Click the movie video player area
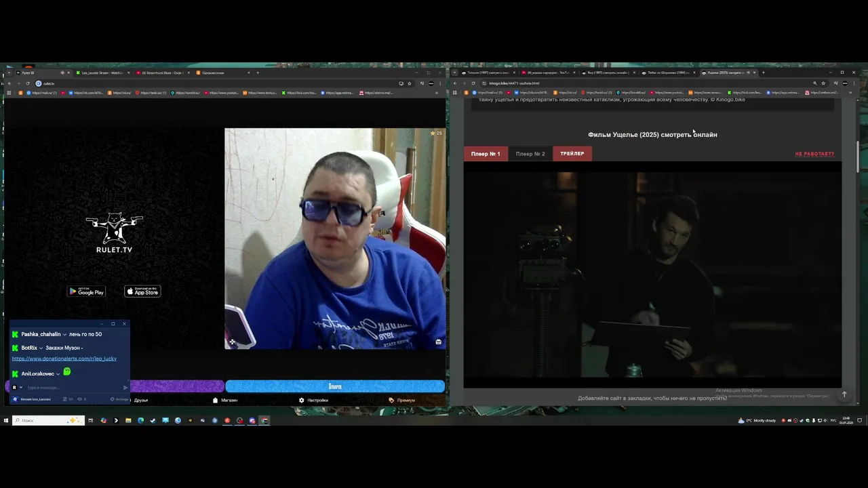The height and width of the screenshot is (488, 868). tap(652, 274)
